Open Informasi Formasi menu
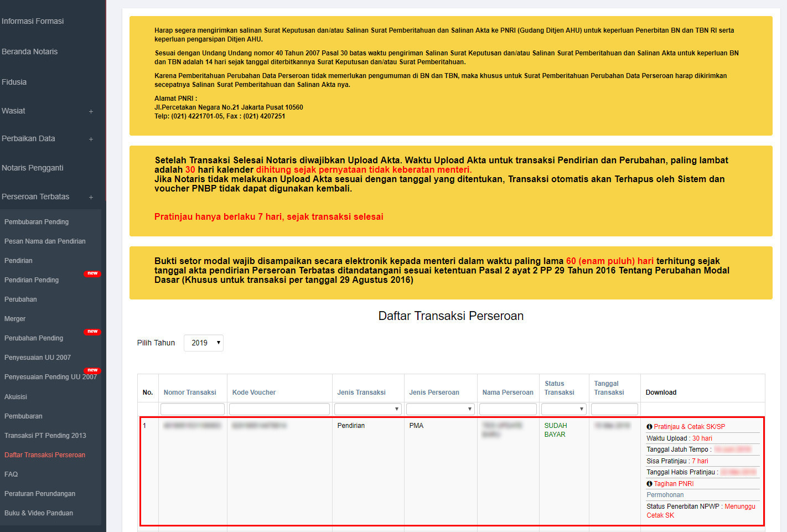Viewport: 787px width, 532px height. [33, 21]
